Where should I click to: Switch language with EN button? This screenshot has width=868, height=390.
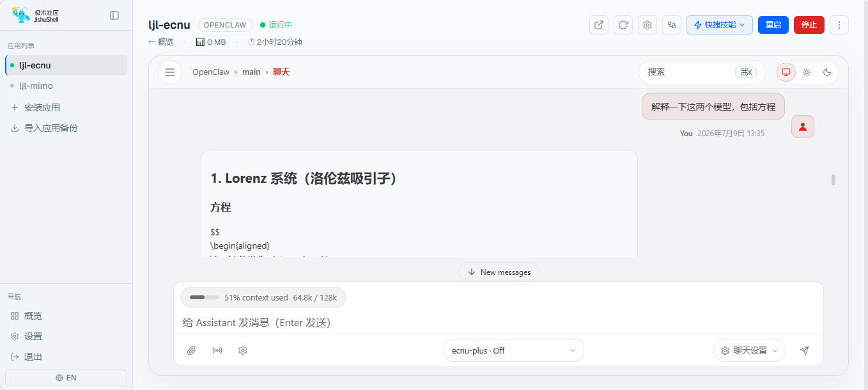tap(66, 378)
